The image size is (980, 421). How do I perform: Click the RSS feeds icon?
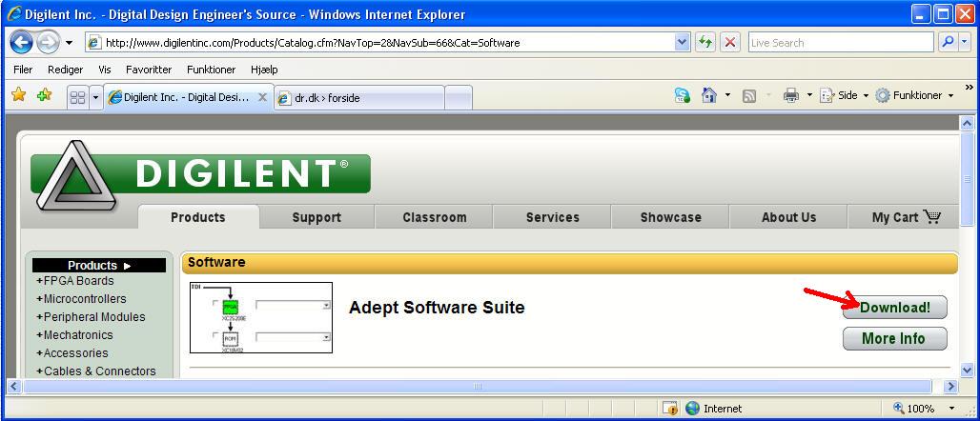coord(749,95)
